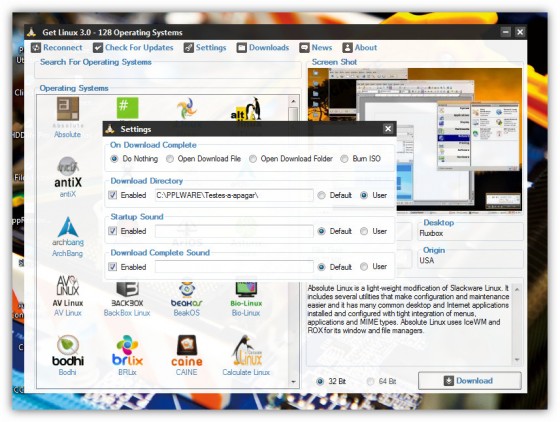Close the Settings dialog
Viewport: 560px width, 422px height.
(388, 129)
